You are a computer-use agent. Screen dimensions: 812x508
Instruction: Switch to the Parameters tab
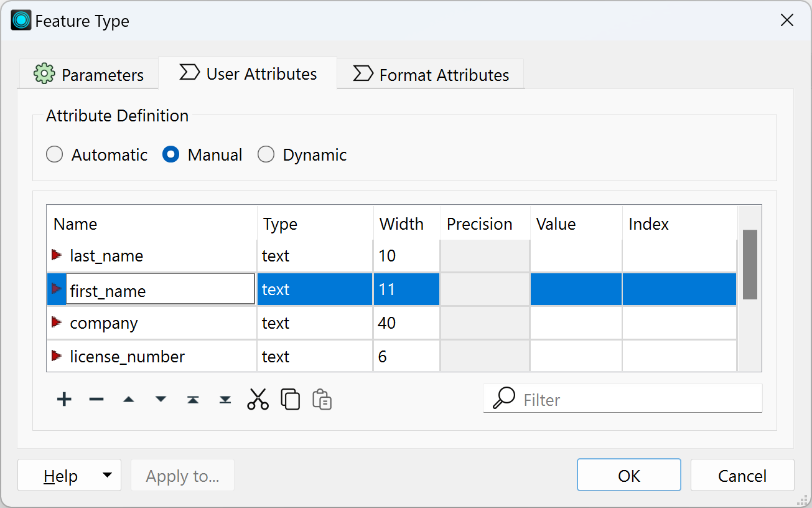(x=88, y=73)
